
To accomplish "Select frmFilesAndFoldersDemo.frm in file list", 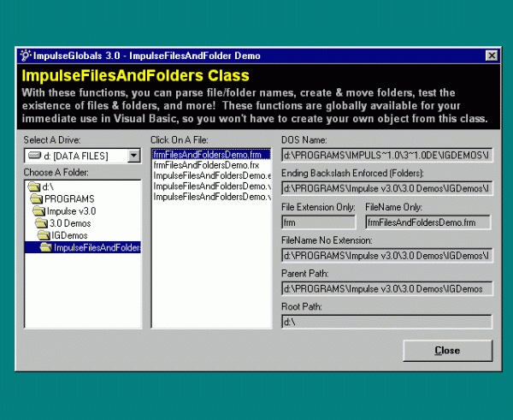I will [211, 155].
